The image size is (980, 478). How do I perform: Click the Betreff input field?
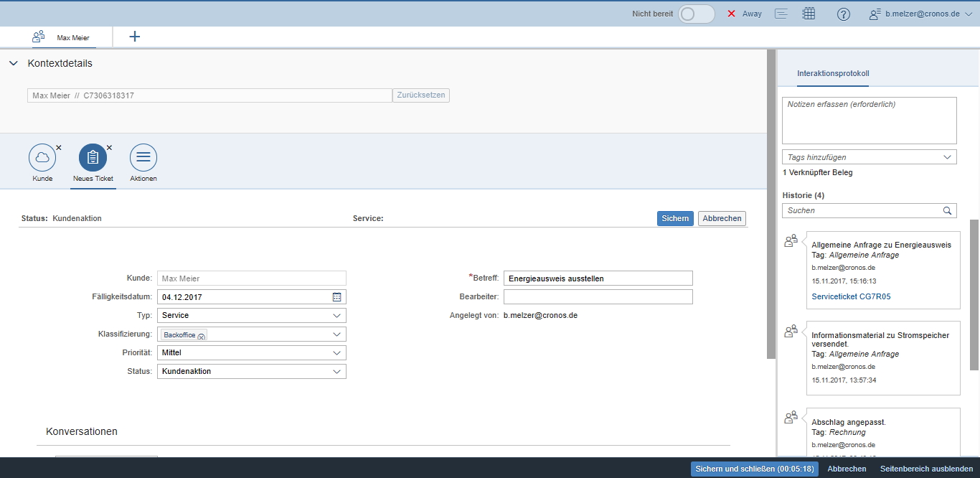pos(598,278)
